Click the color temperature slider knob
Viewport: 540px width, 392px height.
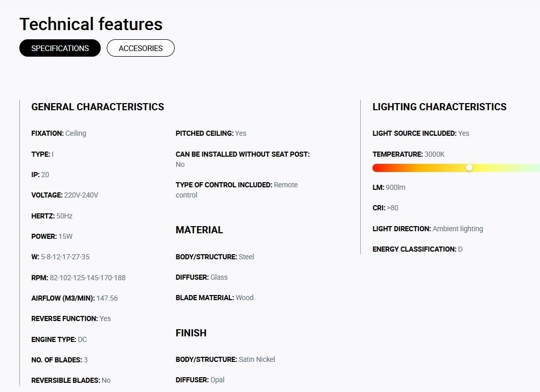469,167
